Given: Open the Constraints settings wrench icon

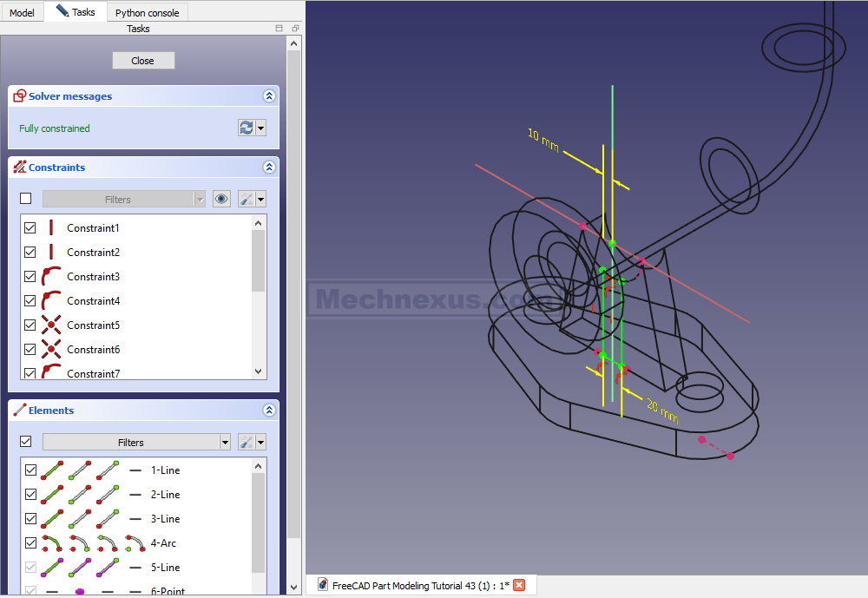Looking at the screenshot, I should click(x=247, y=199).
